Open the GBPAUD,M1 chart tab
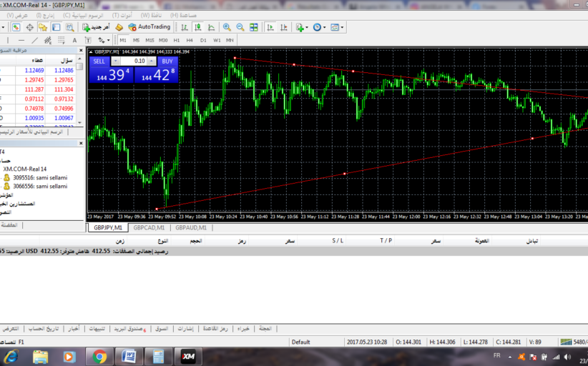The height and width of the screenshot is (366, 588). (x=191, y=227)
